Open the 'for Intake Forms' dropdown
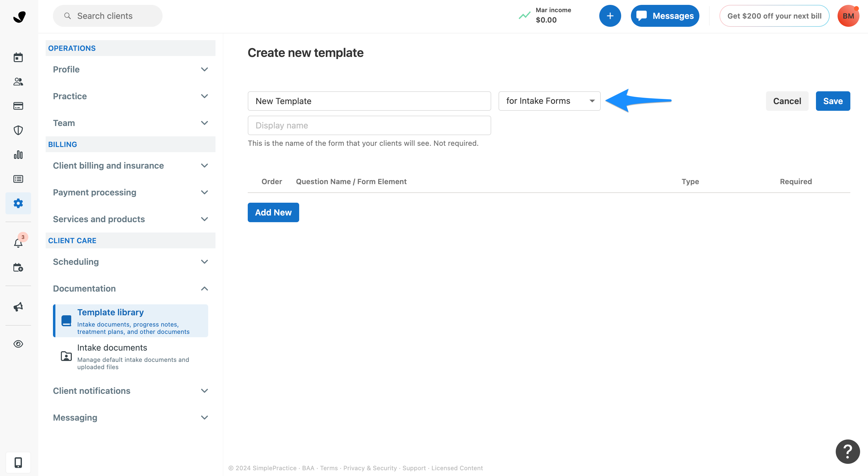The image size is (868, 476). (549, 101)
